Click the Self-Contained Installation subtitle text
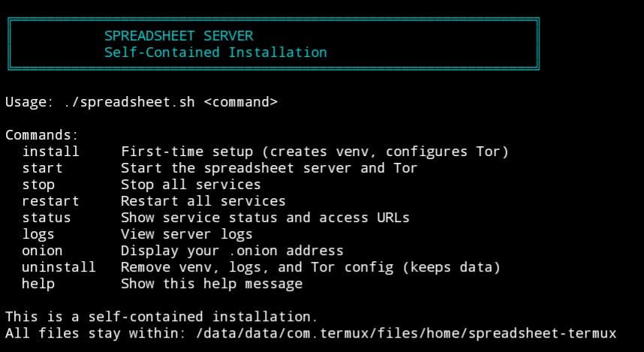This screenshot has width=644, height=352. [215, 53]
